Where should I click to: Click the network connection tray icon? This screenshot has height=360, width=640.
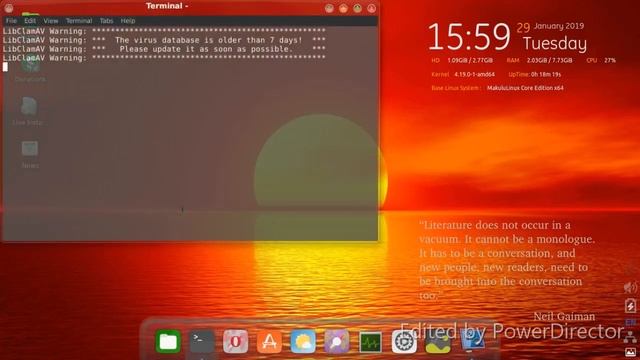tap(630, 336)
